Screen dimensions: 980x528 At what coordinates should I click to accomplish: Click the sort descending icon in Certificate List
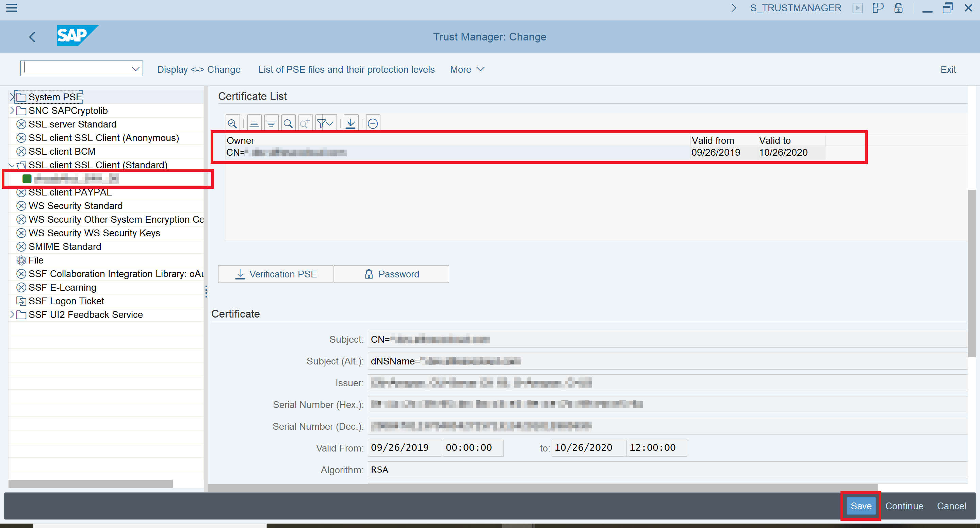(x=271, y=122)
